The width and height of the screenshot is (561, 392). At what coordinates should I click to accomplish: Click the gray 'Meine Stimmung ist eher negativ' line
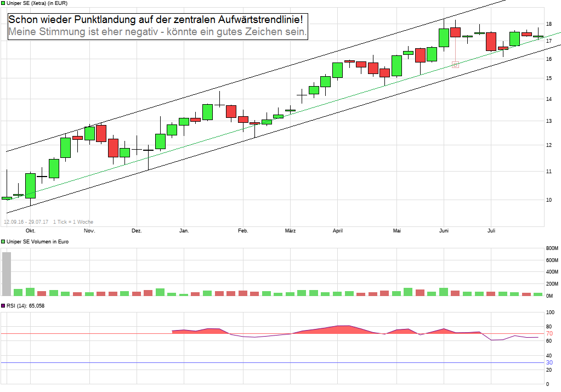(x=157, y=31)
